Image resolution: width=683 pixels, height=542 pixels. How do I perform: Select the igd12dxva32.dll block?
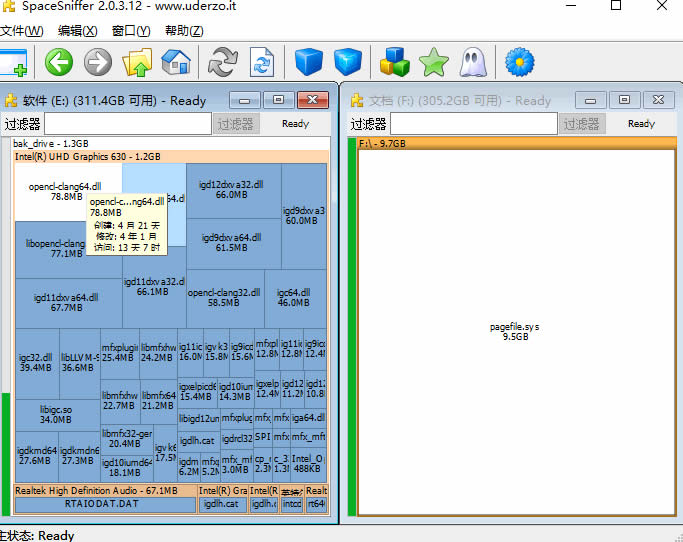coord(232,190)
